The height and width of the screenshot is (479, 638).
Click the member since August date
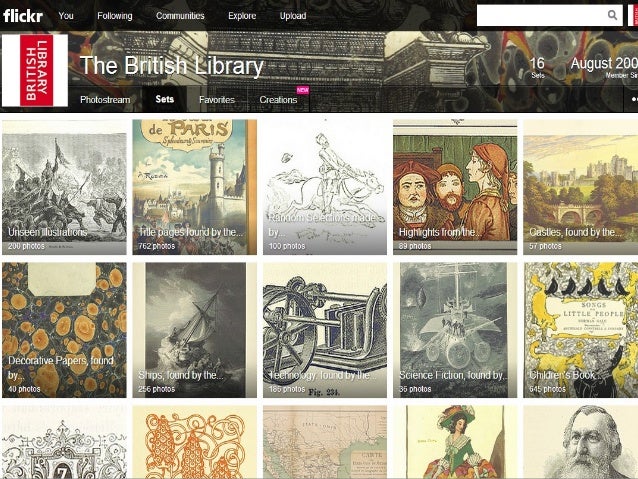pyautogui.click(x=604, y=67)
